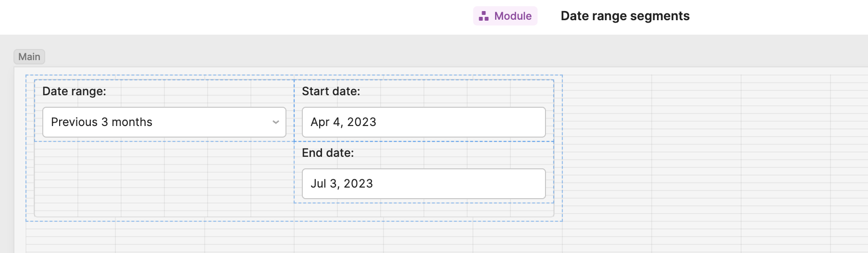Image resolution: width=868 pixels, height=253 pixels.
Task: Click the Start date field showing Apr 4, 2023
Action: (423, 122)
